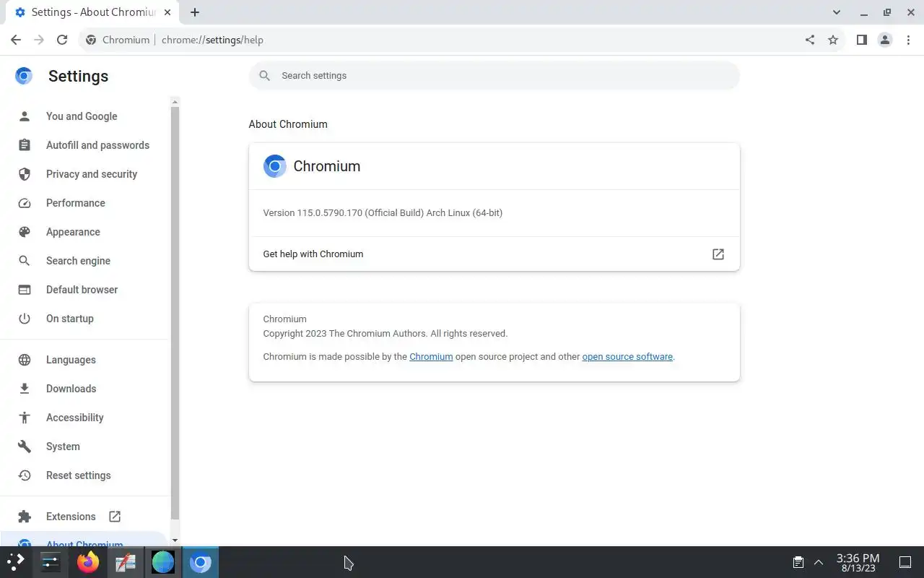The width and height of the screenshot is (924, 578).
Task: Click the Chromium logo in the About card
Action: pyautogui.click(x=274, y=166)
